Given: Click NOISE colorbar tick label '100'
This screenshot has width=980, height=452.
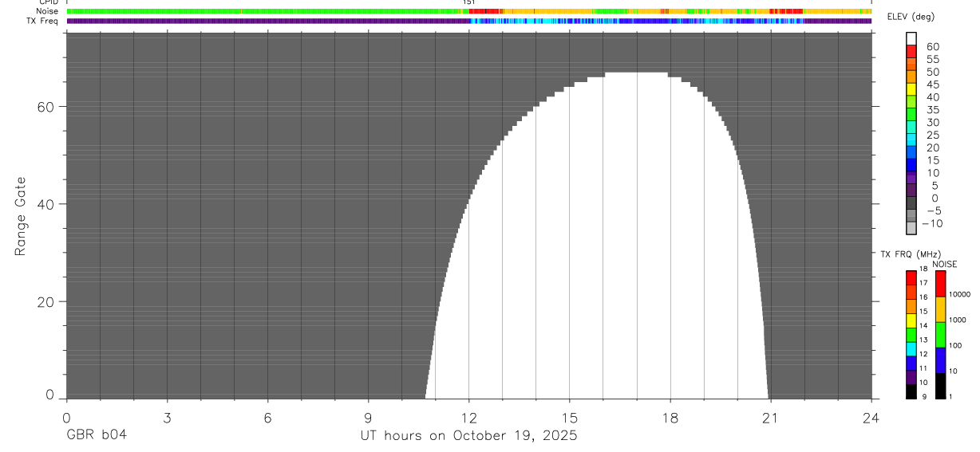Looking at the screenshot, I should click(x=954, y=345).
